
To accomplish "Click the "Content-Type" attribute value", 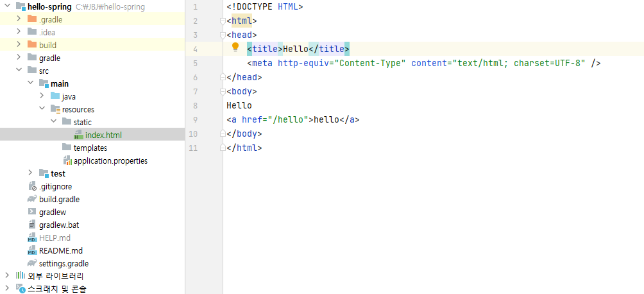I will [x=371, y=64].
